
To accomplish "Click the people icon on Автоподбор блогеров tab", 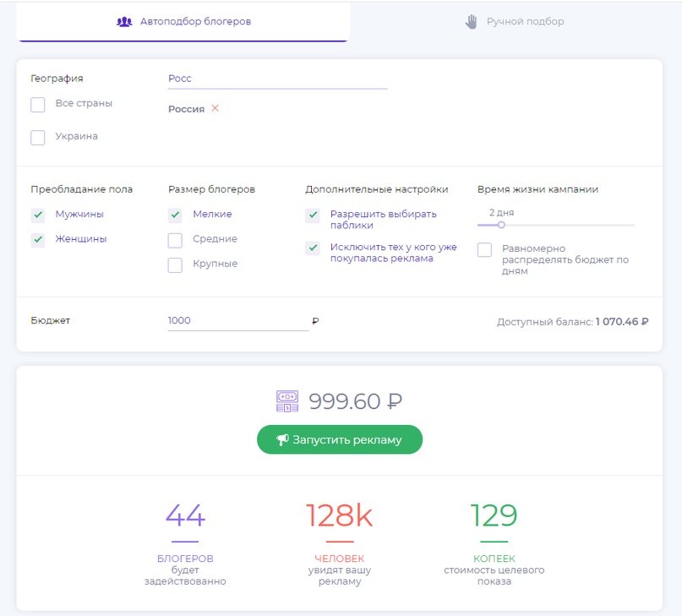I will pos(123,21).
